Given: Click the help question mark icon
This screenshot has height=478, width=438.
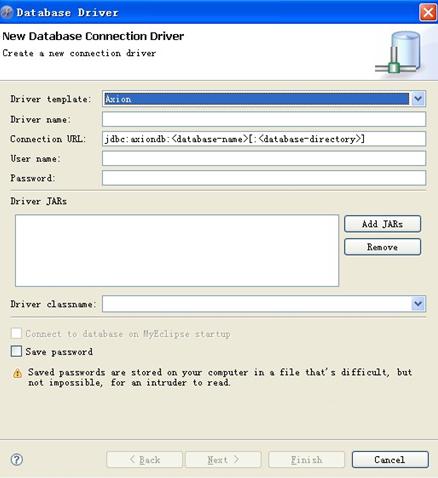Looking at the screenshot, I should [17, 460].
